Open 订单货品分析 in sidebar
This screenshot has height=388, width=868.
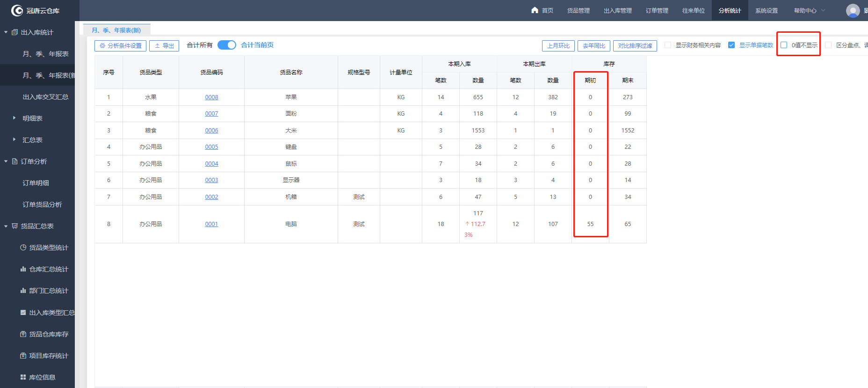(42, 205)
